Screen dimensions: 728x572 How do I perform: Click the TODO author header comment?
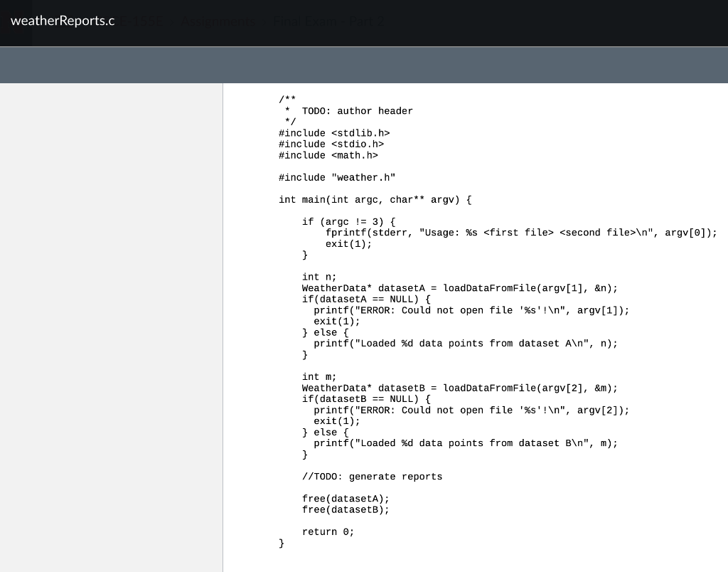tap(348, 111)
